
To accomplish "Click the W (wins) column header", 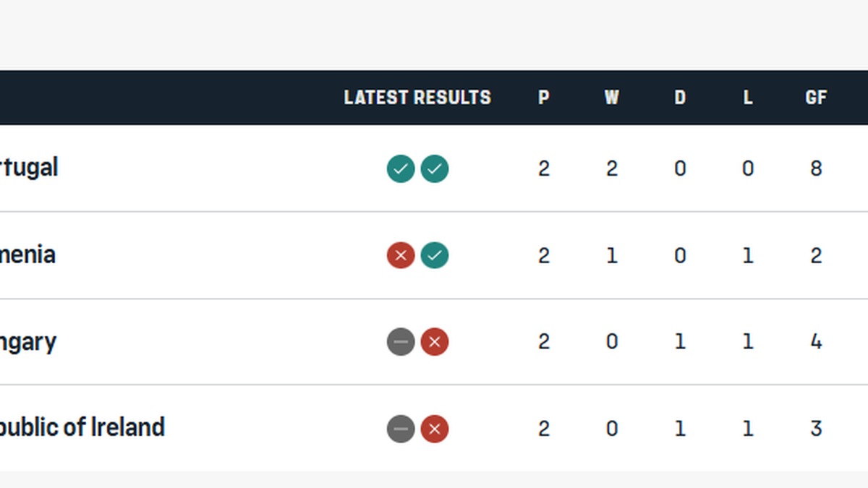I will pos(612,98).
